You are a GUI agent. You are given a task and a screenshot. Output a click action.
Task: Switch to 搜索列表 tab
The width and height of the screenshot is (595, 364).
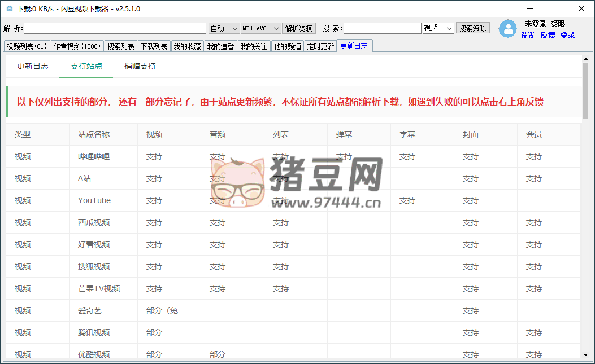[x=121, y=46]
